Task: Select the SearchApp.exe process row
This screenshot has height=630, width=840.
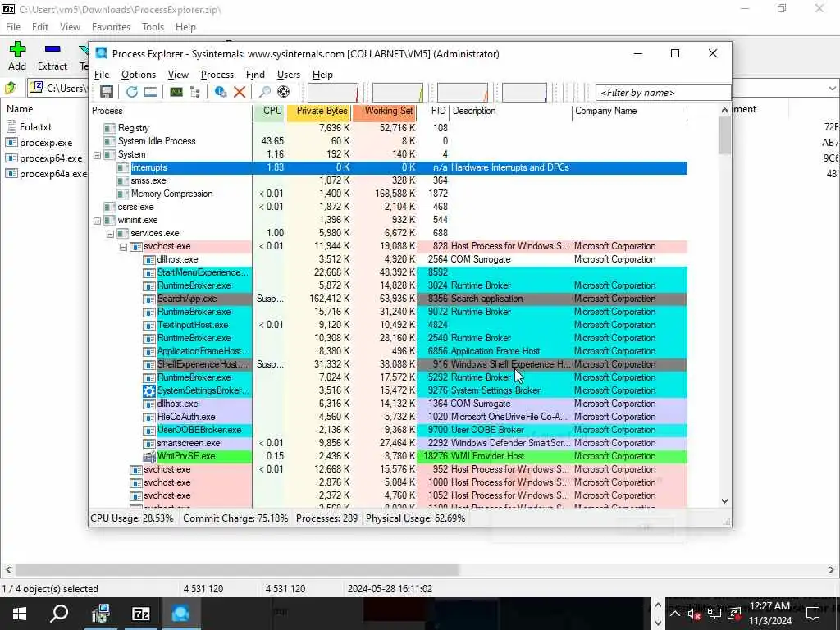Action: (x=389, y=299)
